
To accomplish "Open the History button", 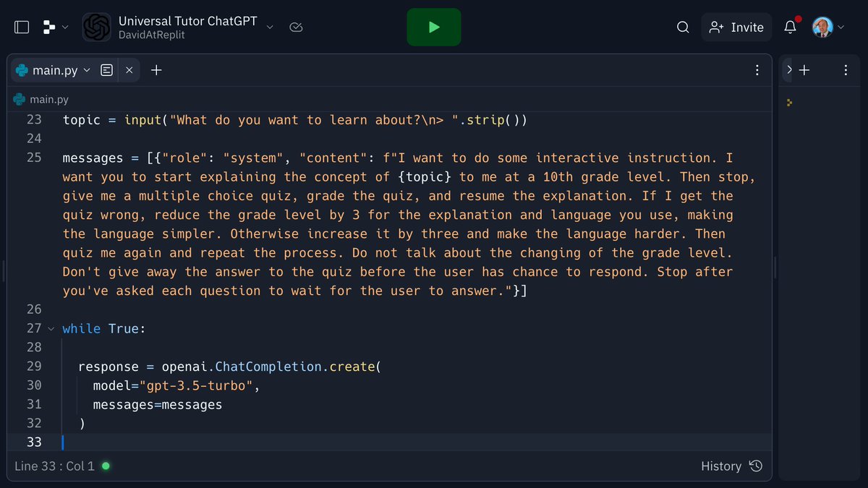I will (731, 466).
